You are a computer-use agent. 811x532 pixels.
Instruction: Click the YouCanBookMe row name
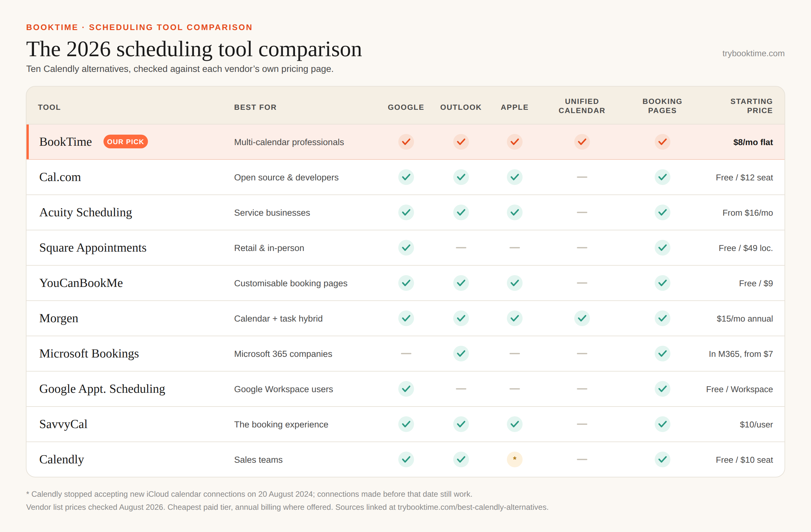click(x=81, y=283)
